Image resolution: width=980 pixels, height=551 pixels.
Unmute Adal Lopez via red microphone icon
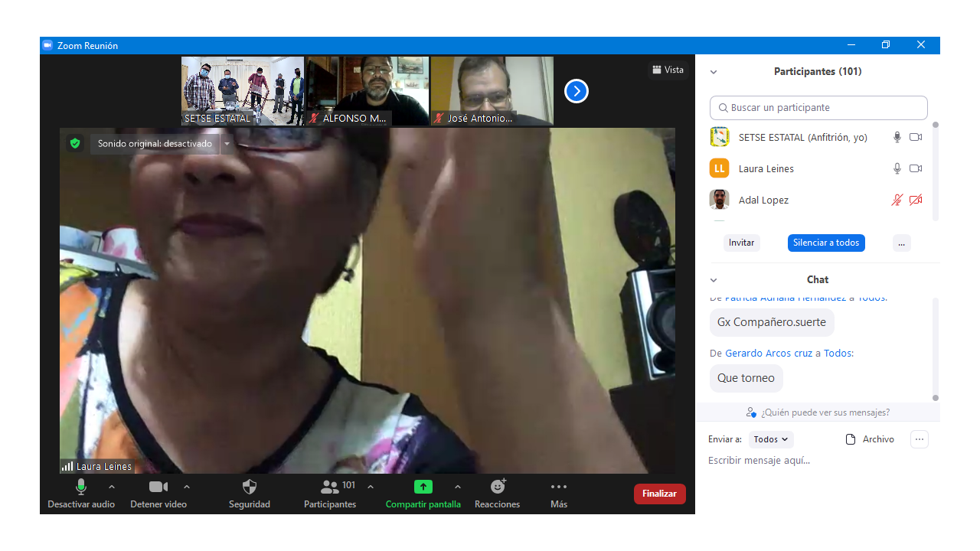pos(897,200)
